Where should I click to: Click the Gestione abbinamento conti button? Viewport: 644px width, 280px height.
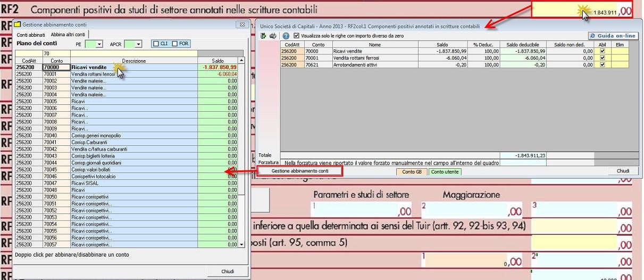pos(300,171)
